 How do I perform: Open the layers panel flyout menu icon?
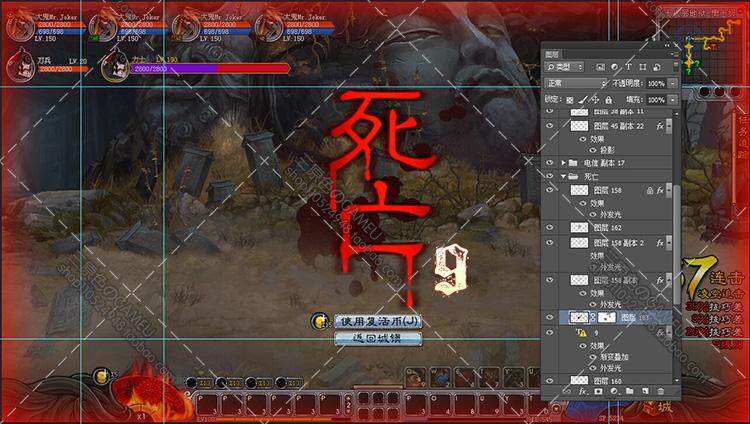673,54
